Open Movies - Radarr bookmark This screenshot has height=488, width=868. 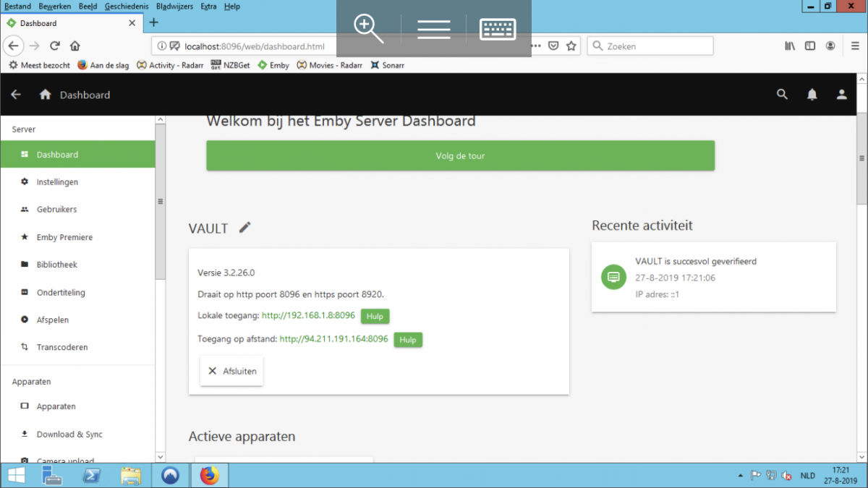pyautogui.click(x=330, y=65)
